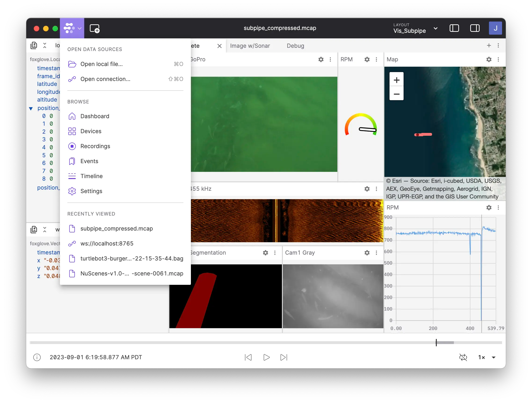
Task: Click the 2023-09-01 timestamp display
Action: coord(96,358)
